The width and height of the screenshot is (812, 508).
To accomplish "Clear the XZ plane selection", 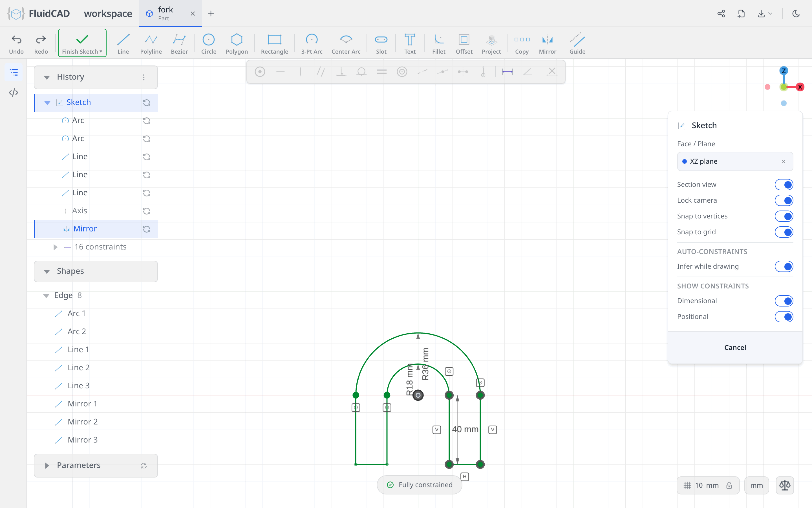I will click(784, 162).
